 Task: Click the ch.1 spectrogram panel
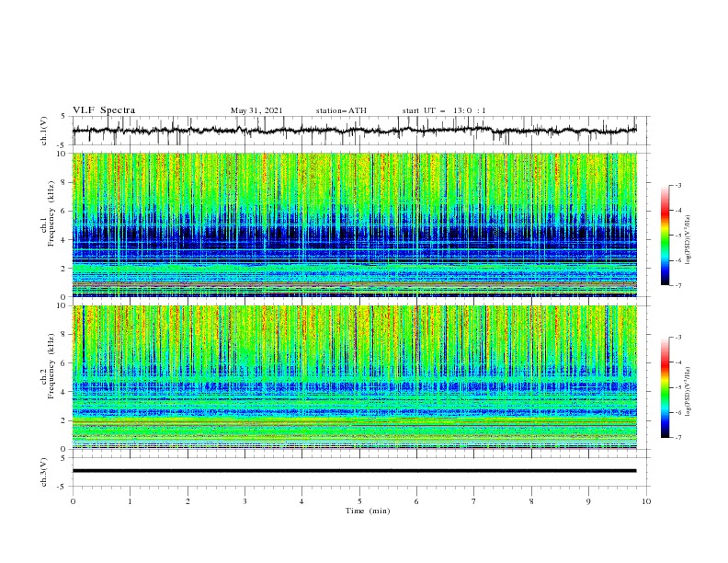[355, 224]
